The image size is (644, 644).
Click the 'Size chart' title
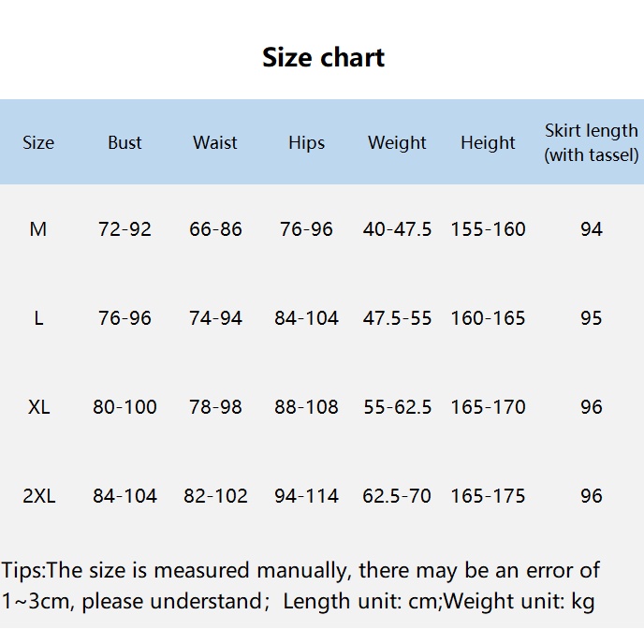click(323, 57)
